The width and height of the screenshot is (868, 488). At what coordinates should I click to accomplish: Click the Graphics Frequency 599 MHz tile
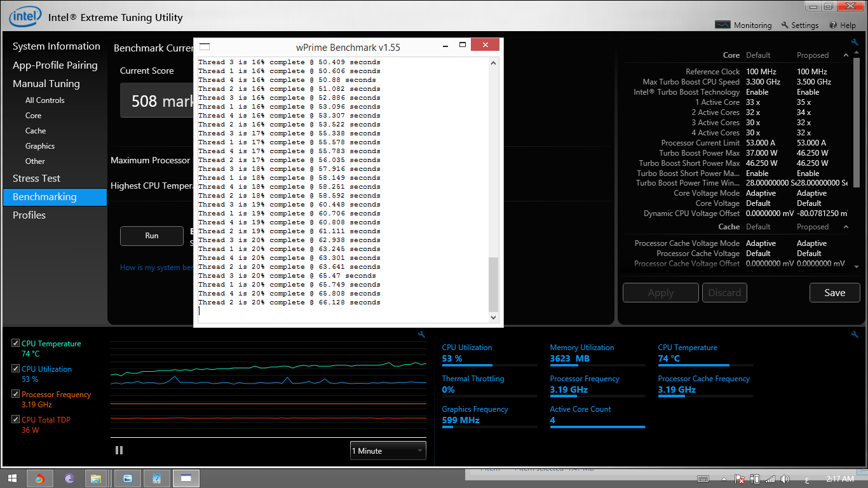489,416
